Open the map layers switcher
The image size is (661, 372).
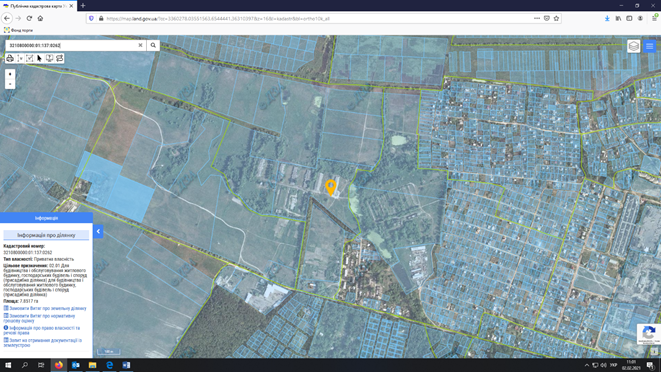(x=634, y=46)
